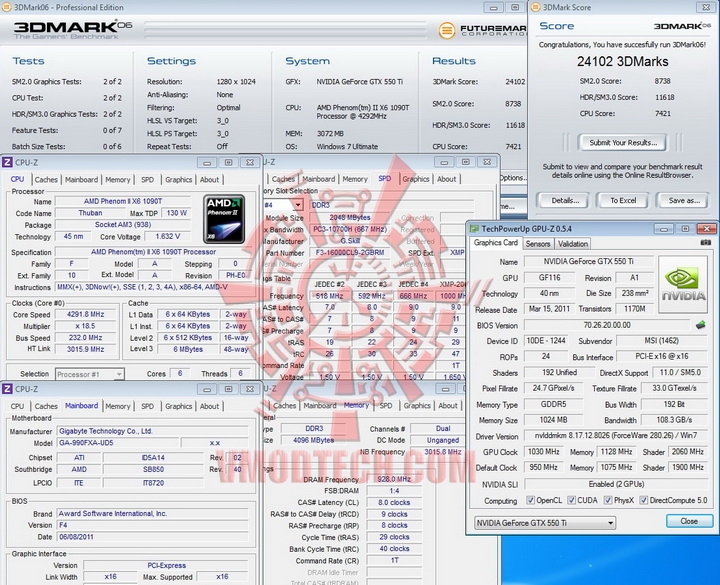Click the DRAM Frequency value 928.0 MHz
The height and width of the screenshot is (585, 720).
click(394, 479)
